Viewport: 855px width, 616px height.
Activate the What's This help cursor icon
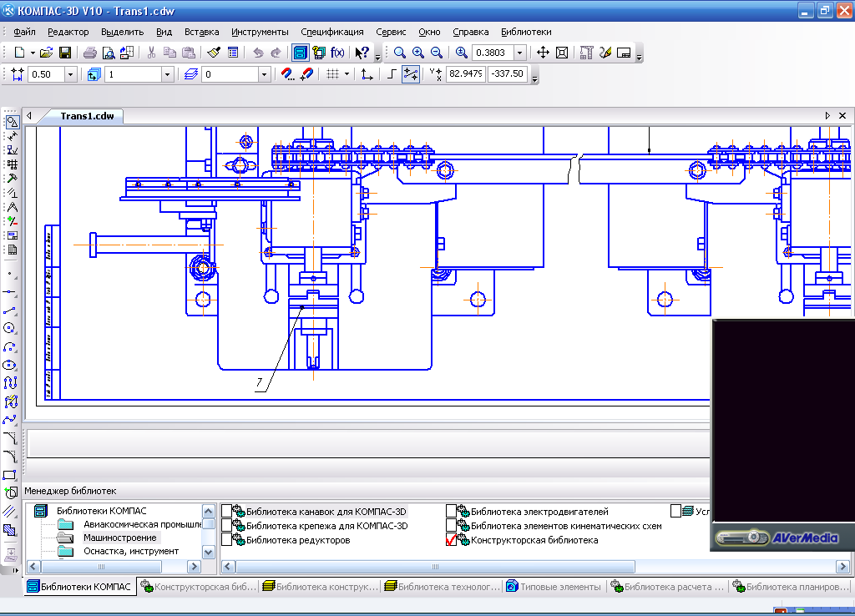click(x=362, y=53)
